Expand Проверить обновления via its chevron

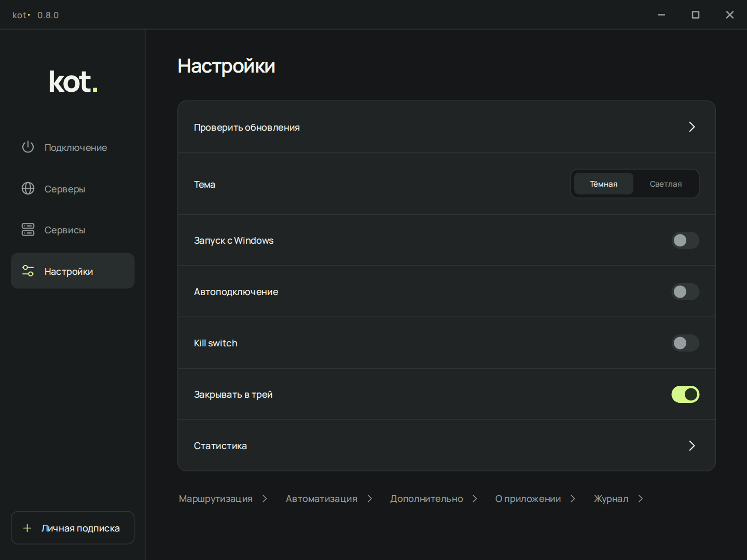click(x=691, y=127)
